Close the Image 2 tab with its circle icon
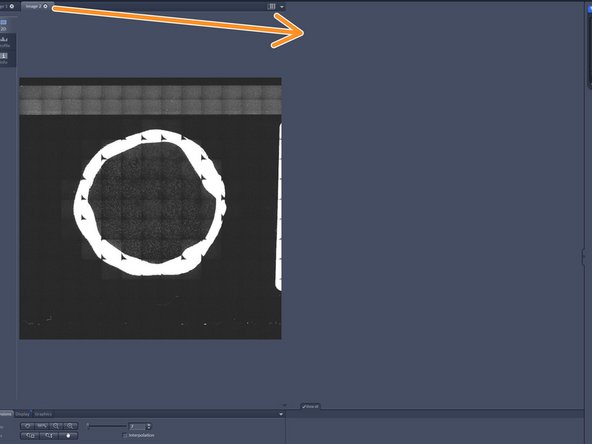Viewport: 592px width, 444px height. [45, 6]
